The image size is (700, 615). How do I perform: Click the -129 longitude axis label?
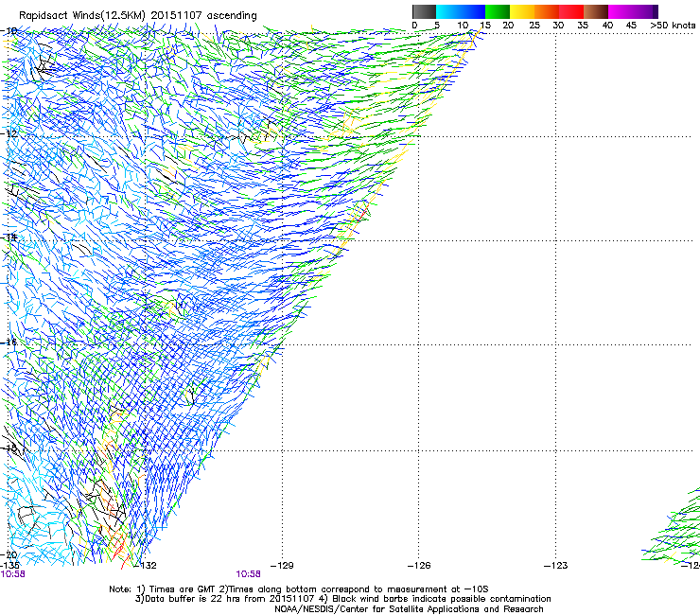283,566
